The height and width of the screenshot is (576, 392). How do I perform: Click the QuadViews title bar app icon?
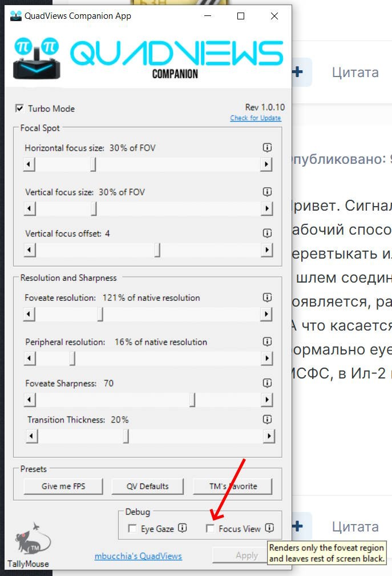[x=16, y=16]
